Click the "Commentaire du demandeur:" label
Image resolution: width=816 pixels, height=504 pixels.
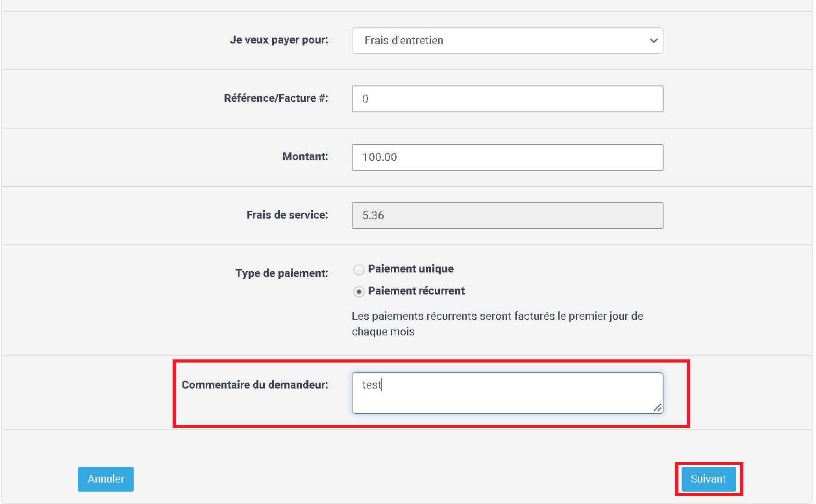255,385
